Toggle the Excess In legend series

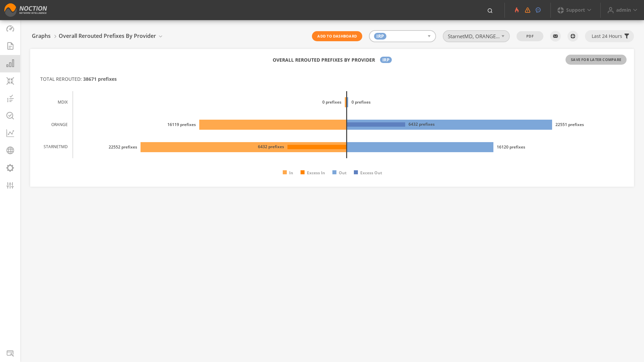(313, 173)
